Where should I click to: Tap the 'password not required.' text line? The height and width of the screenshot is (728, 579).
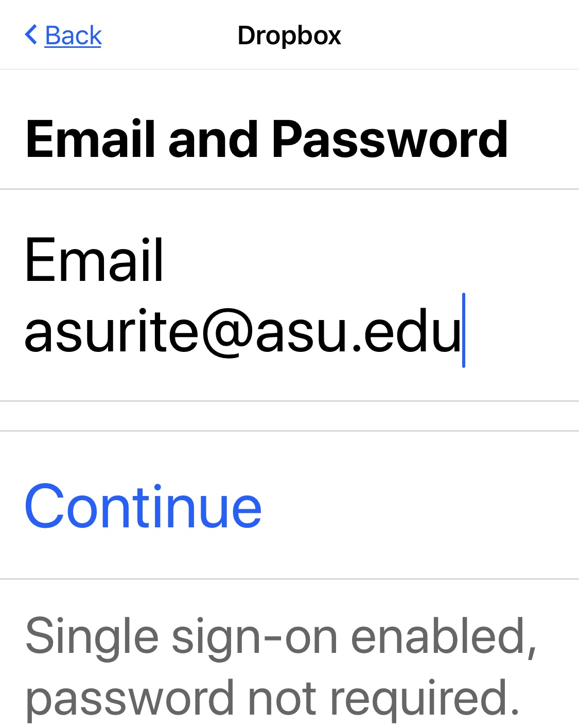(x=272, y=699)
